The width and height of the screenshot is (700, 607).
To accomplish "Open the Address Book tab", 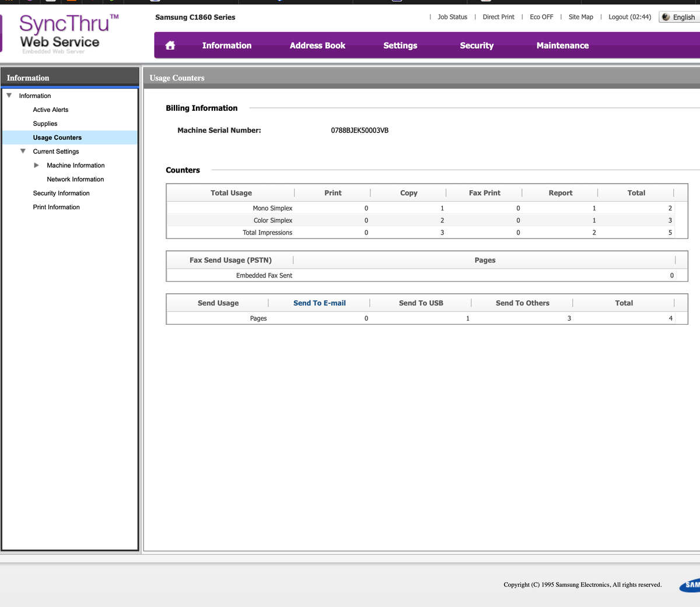I will tap(317, 45).
